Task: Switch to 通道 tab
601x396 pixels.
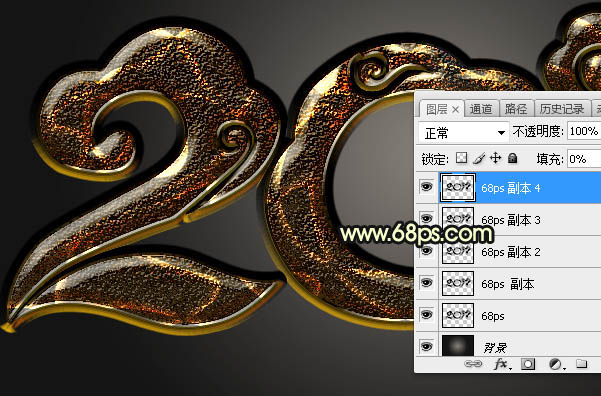Action: click(x=481, y=109)
